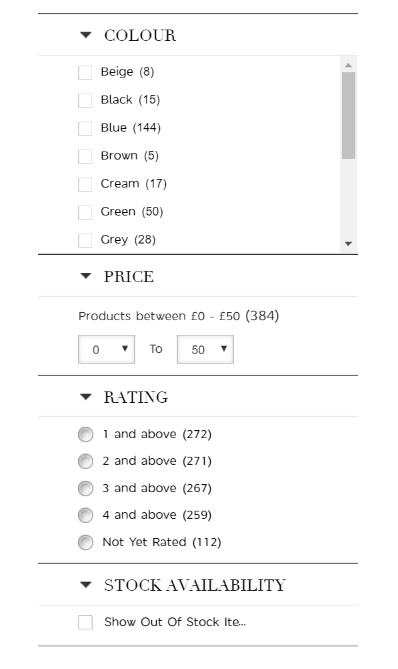Image resolution: width=398 pixels, height=669 pixels.
Task: Tick the Grey colour checkbox
Action: (x=85, y=240)
